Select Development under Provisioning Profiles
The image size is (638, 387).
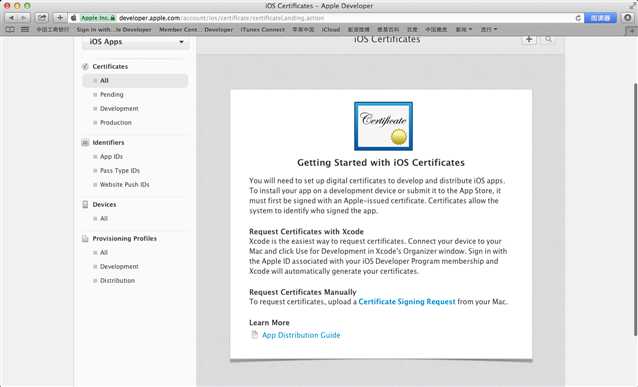[119, 267]
